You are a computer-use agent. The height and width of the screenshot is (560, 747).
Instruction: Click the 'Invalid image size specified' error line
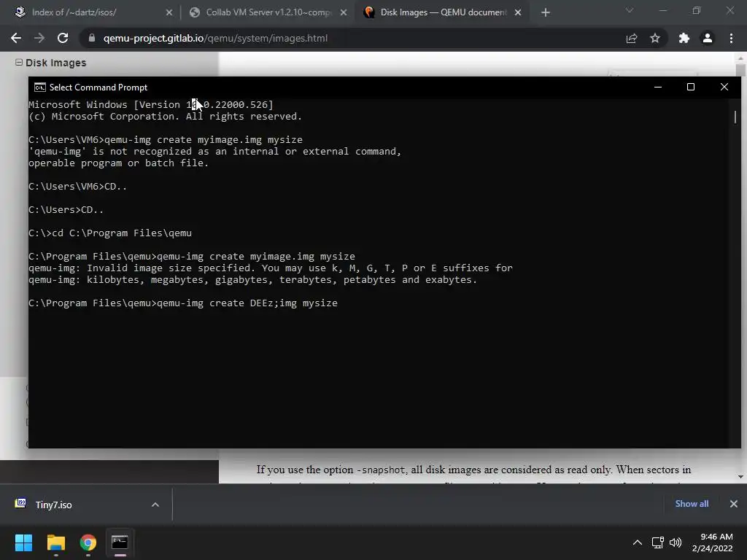click(x=271, y=268)
